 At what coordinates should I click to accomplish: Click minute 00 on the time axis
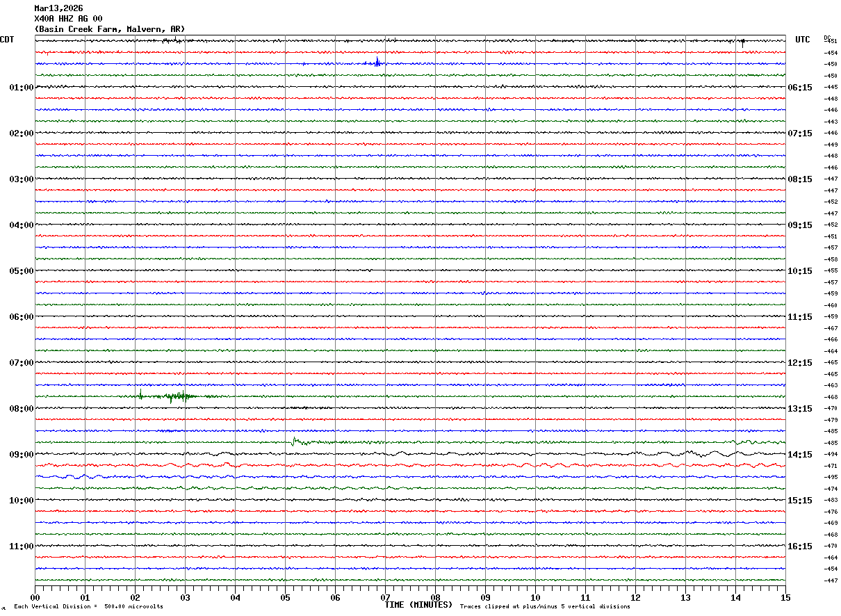tap(35, 597)
